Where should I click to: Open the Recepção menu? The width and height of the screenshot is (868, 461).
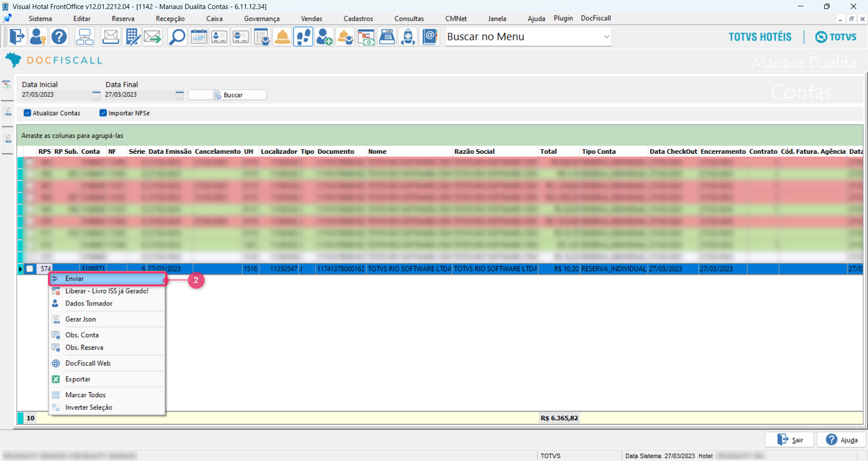tap(170, 19)
